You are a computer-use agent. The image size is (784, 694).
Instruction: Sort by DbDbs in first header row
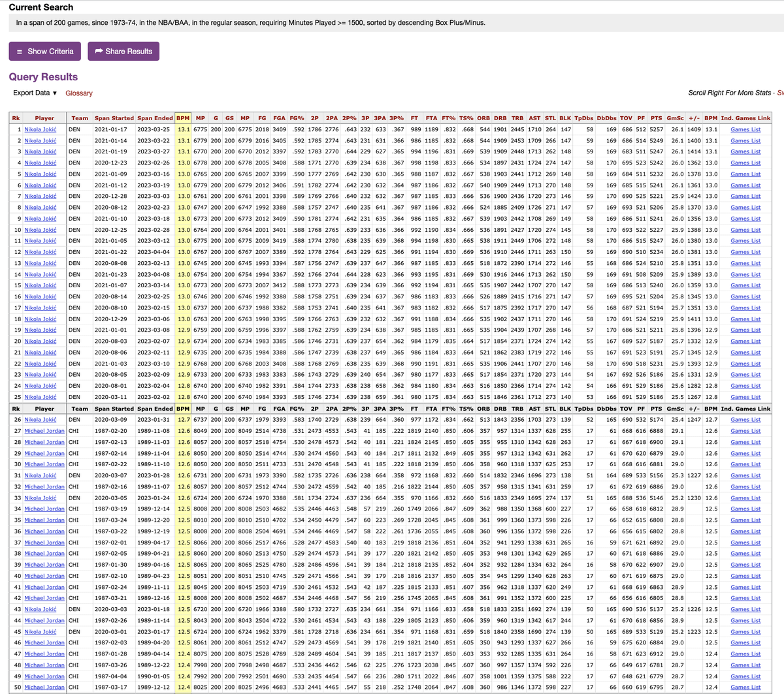(x=606, y=118)
